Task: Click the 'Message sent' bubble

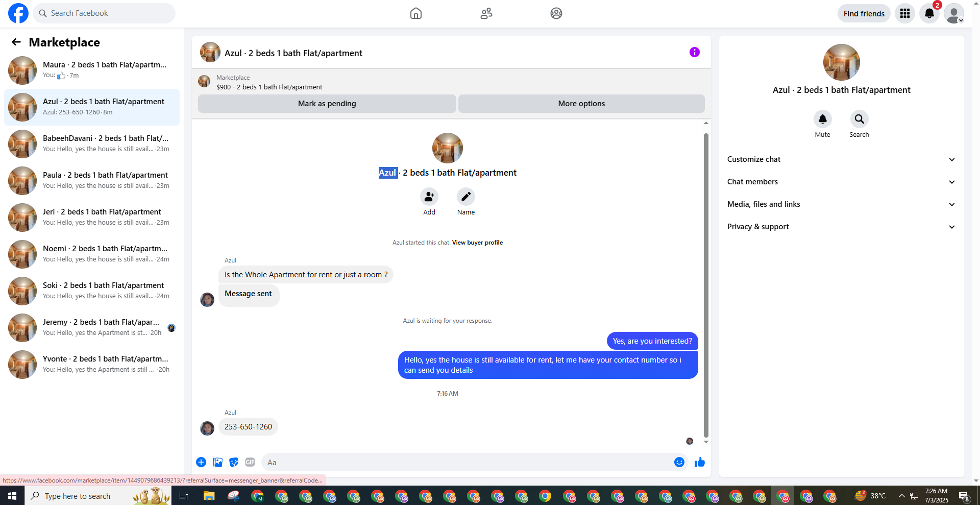Action: coord(249,295)
